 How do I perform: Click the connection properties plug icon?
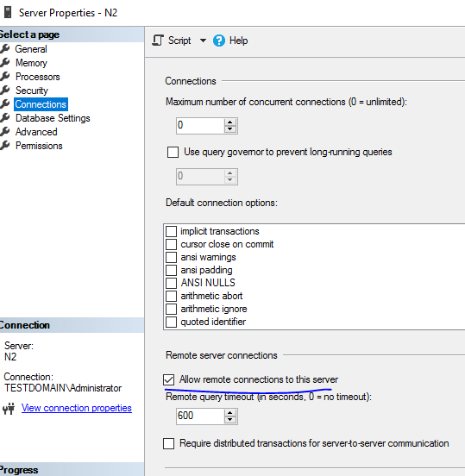(x=9, y=409)
